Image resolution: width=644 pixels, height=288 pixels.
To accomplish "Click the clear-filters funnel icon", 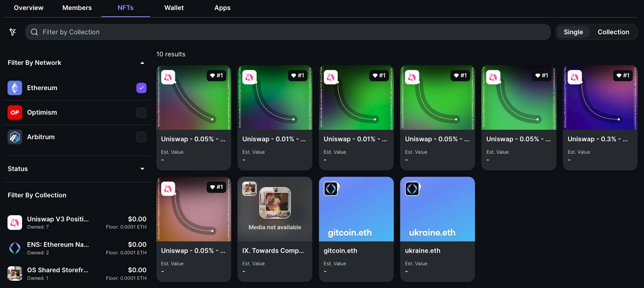I will 12,32.
